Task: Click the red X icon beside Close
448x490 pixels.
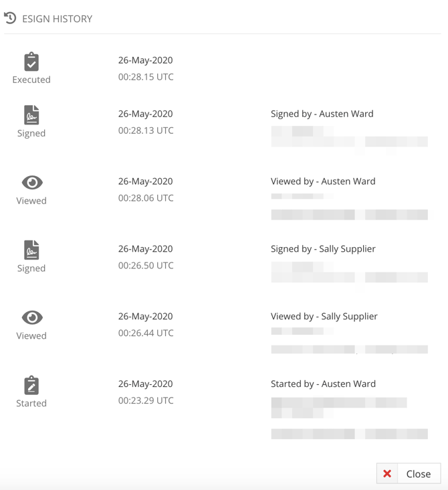Action: click(387, 474)
